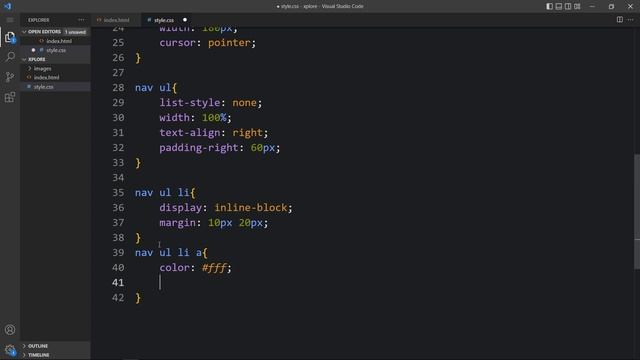Switch to the index.html tab

(116, 20)
